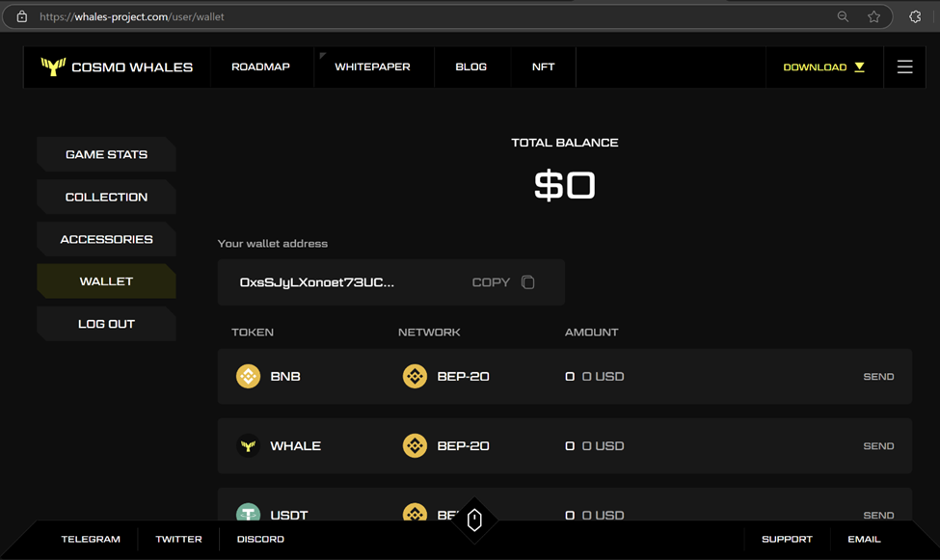Click the Cosmo Whales brand name

(x=132, y=67)
